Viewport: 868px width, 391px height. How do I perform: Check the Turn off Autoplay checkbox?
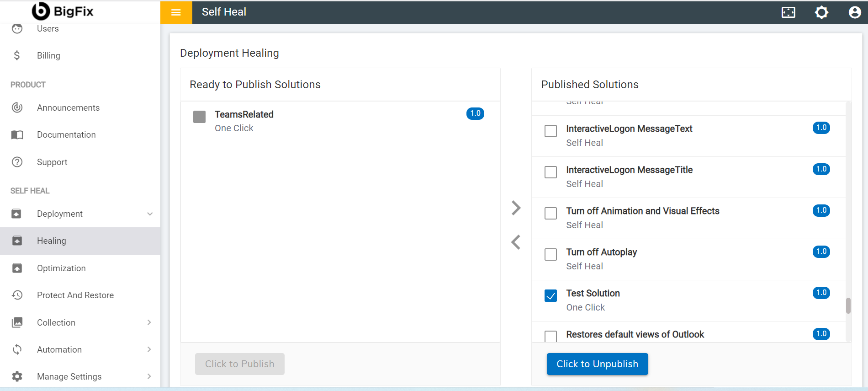tap(551, 255)
